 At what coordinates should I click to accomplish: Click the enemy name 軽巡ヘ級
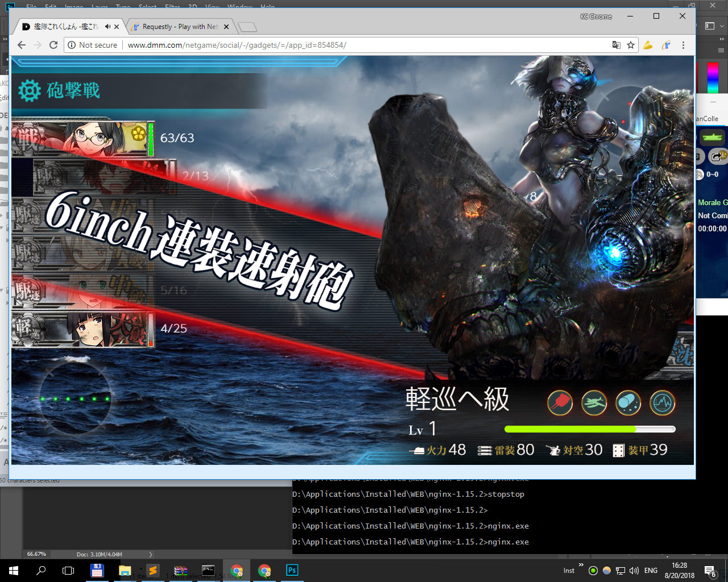[457, 399]
